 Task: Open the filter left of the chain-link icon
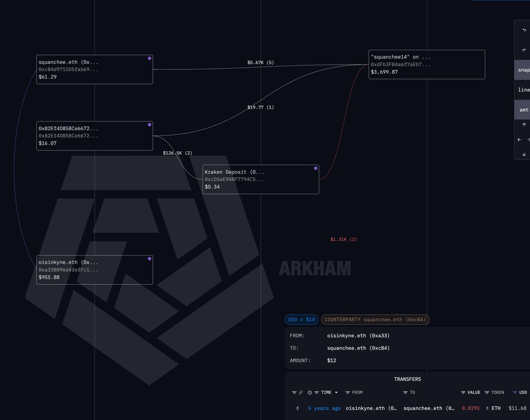pyautogui.click(x=294, y=393)
